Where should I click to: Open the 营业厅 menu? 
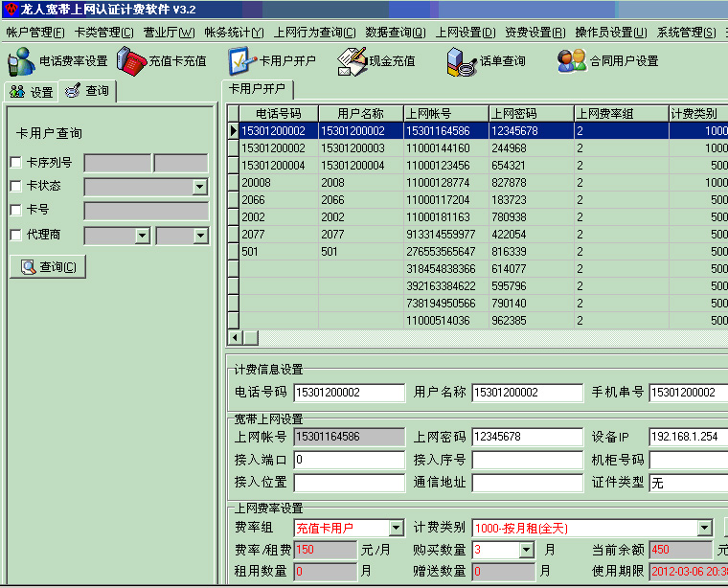tap(169, 33)
